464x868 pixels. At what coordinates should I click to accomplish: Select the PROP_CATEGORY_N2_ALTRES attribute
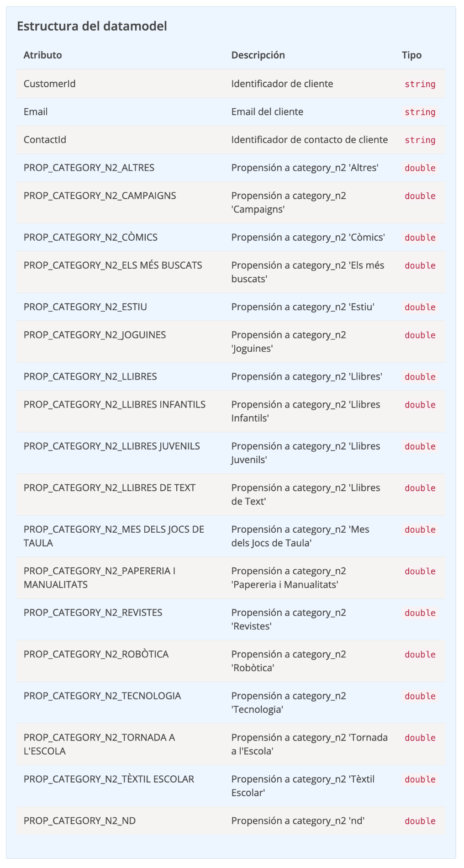point(89,168)
